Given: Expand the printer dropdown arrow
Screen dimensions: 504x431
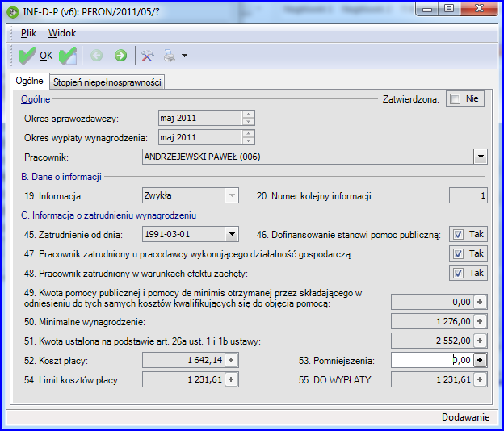Looking at the screenshot, I should tap(184, 56).
